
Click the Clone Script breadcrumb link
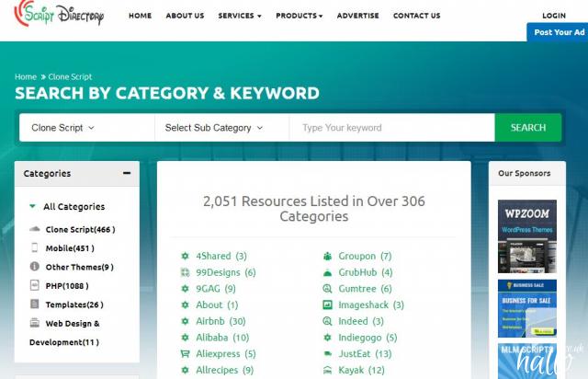70,77
